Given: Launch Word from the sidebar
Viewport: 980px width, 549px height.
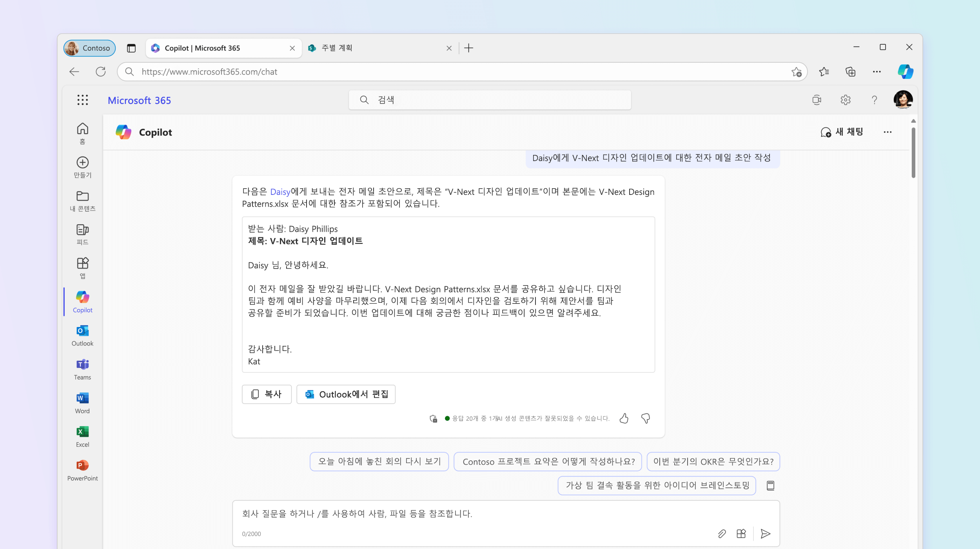Looking at the screenshot, I should click(82, 403).
